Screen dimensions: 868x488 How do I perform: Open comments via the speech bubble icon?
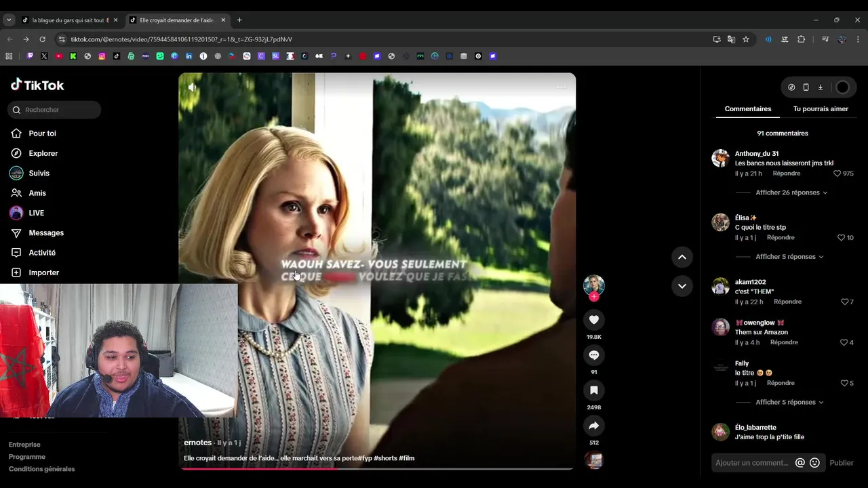point(594,354)
